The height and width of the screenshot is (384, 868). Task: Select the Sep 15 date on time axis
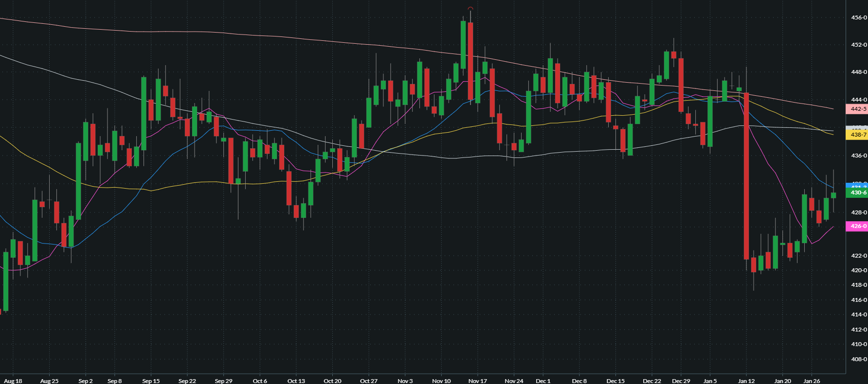(151, 381)
